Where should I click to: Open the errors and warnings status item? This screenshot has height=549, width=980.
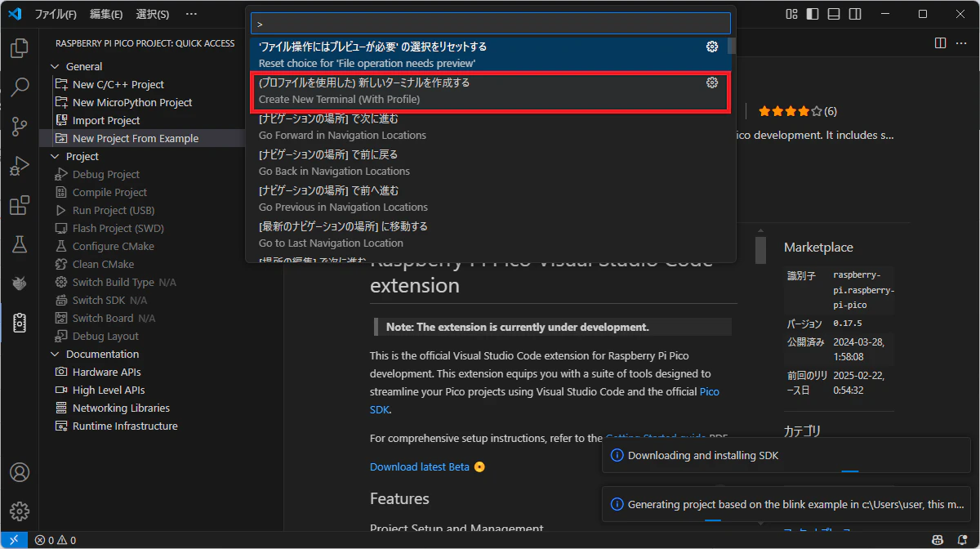click(56, 540)
